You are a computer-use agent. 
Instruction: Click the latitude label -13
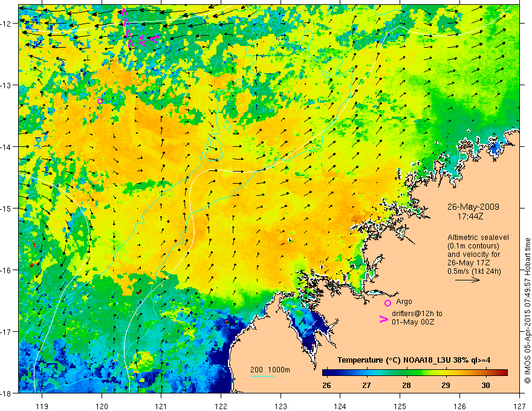click(x=7, y=85)
